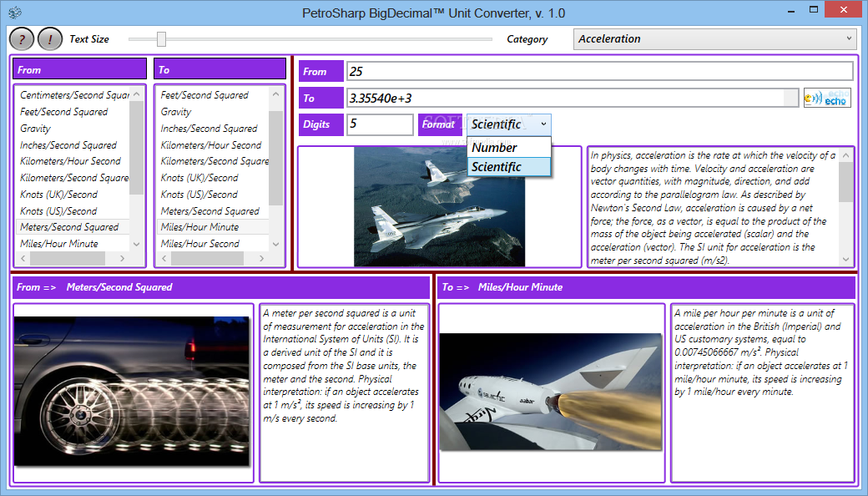The width and height of the screenshot is (868, 496).
Task: Click the purple Format label
Action: click(x=440, y=124)
